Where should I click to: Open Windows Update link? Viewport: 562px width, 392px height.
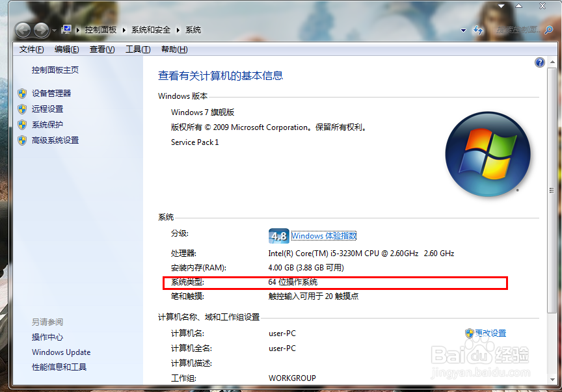click(x=61, y=352)
